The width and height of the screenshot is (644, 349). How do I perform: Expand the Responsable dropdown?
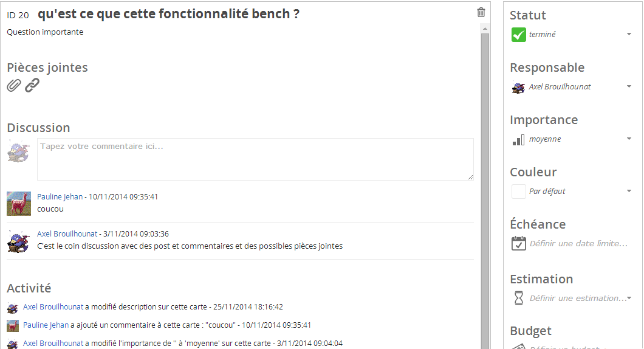[629, 86]
